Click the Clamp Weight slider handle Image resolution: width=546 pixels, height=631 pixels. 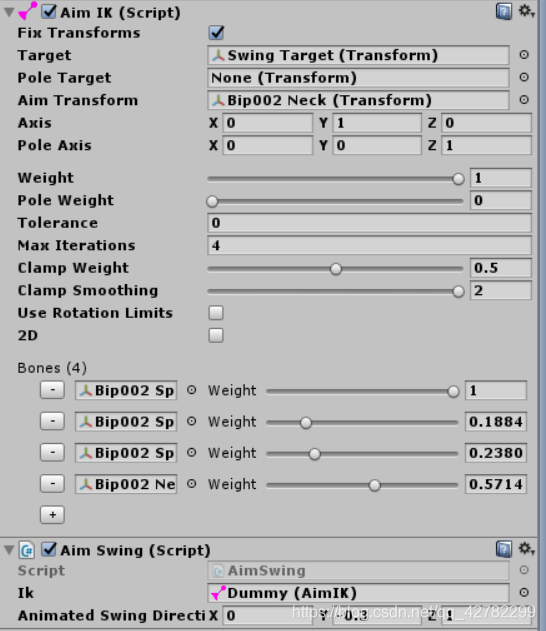point(336,269)
